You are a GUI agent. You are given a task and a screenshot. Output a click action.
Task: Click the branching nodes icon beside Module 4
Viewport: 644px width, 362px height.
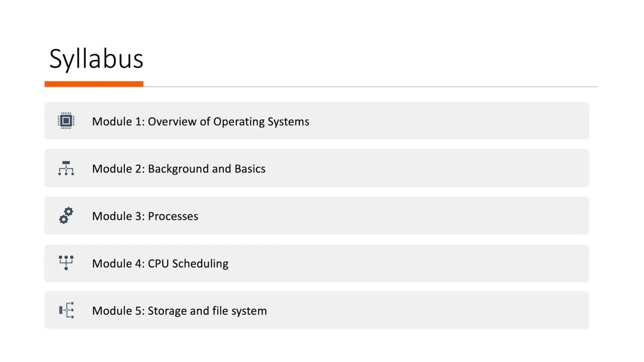pyautogui.click(x=66, y=263)
